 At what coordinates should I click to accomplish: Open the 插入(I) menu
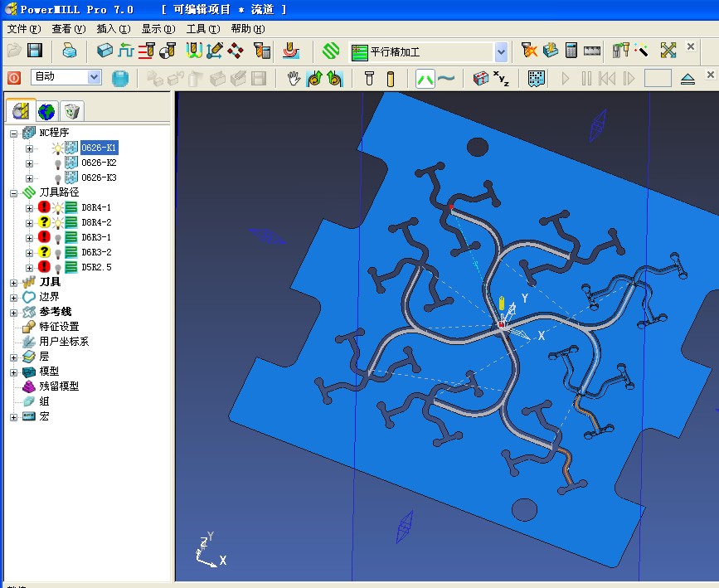pyautogui.click(x=114, y=29)
